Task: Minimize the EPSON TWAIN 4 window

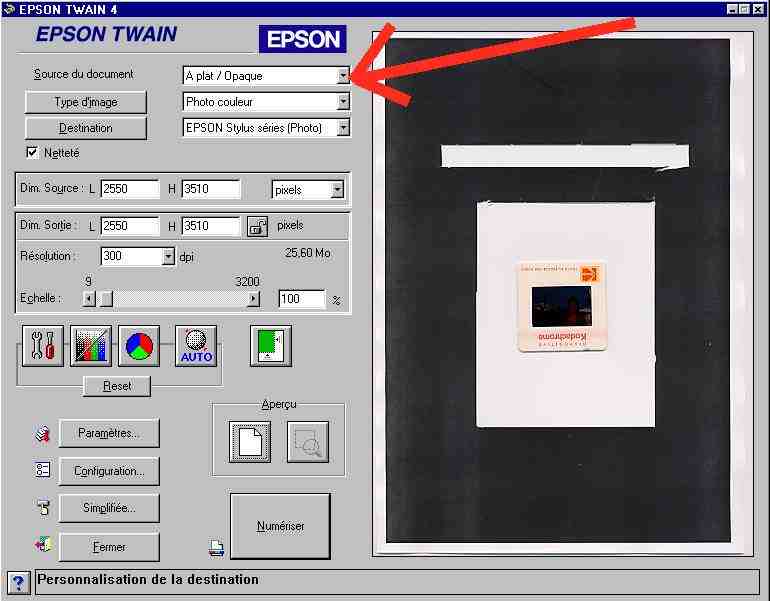Action: click(733, 9)
